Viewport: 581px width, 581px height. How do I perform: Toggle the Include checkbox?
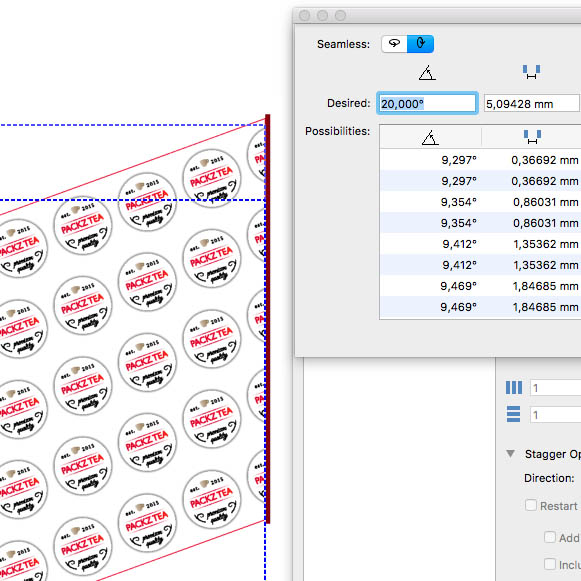(x=550, y=564)
